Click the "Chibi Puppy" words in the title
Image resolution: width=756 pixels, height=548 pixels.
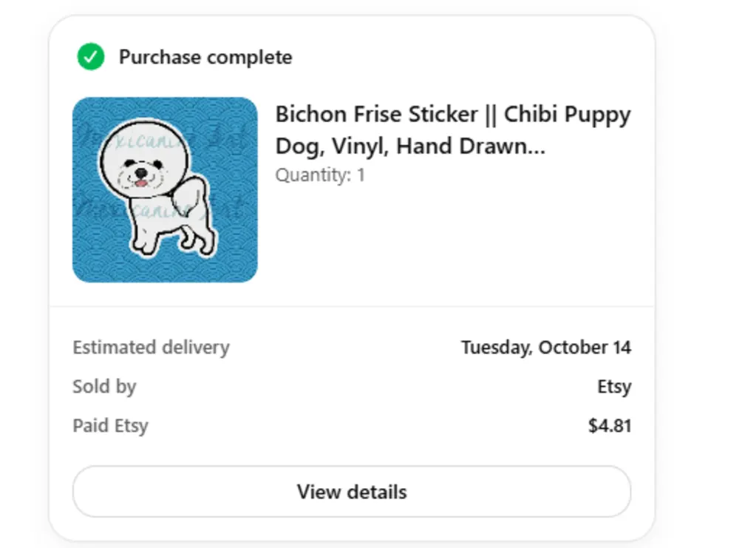coord(567,115)
